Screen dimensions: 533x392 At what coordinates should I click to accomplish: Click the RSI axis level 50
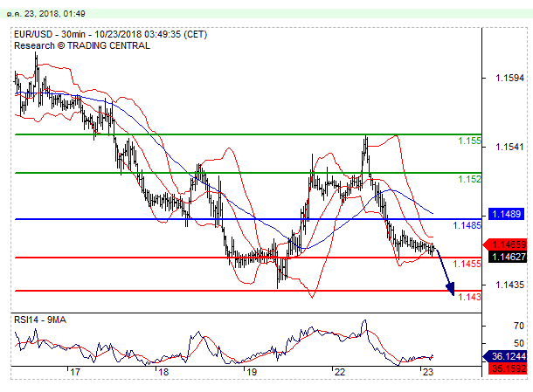519,343
